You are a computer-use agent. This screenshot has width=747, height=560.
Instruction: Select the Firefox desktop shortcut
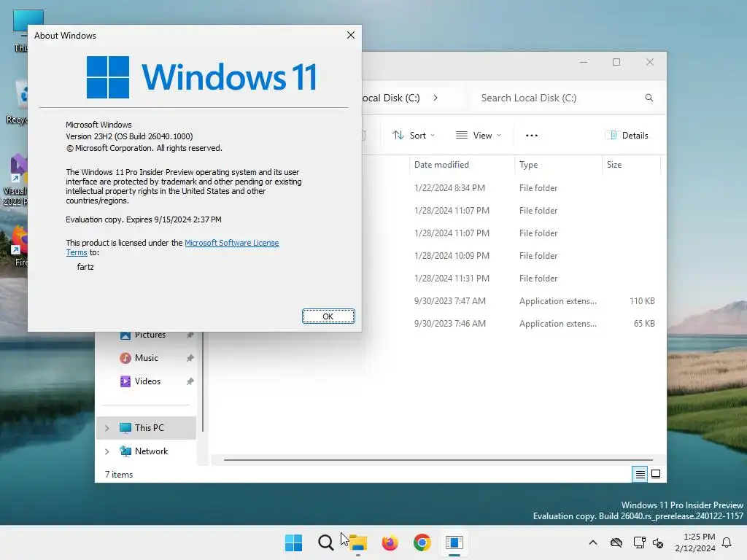19,246
